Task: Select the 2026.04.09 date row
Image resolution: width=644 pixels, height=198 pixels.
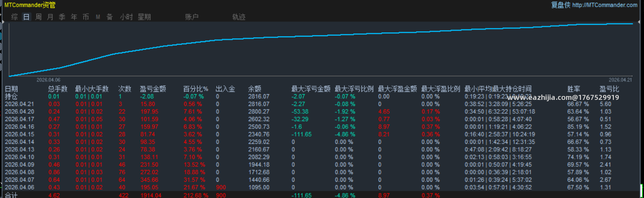Action: pyautogui.click(x=19, y=165)
